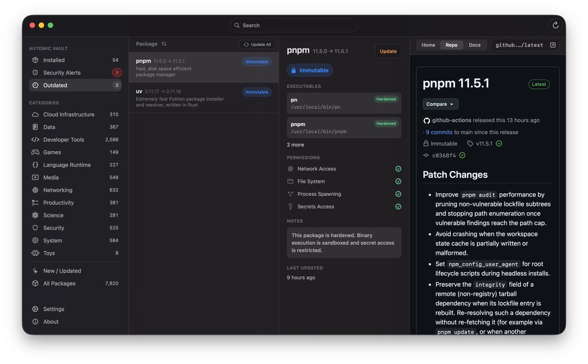Click the Media play icon
The image size is (588, 364).
35,177
